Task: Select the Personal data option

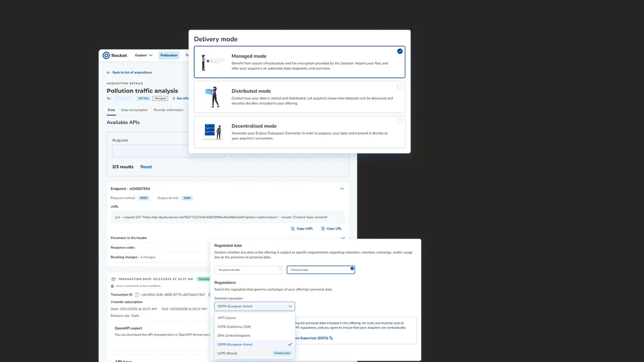Action: (x=321, y=270)
